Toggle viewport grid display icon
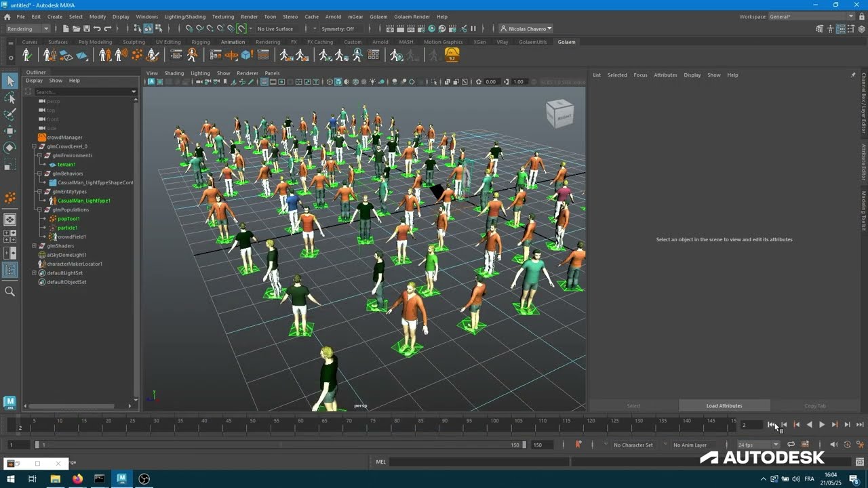The height and width of the screenshot is (488, 868). pyautogui.click(x=264, y=82)
